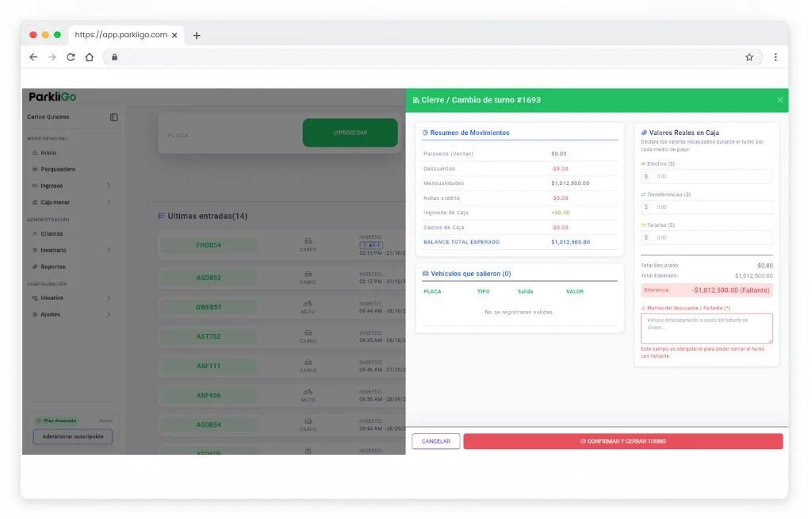Go to browser home icon

coord(90,57)
